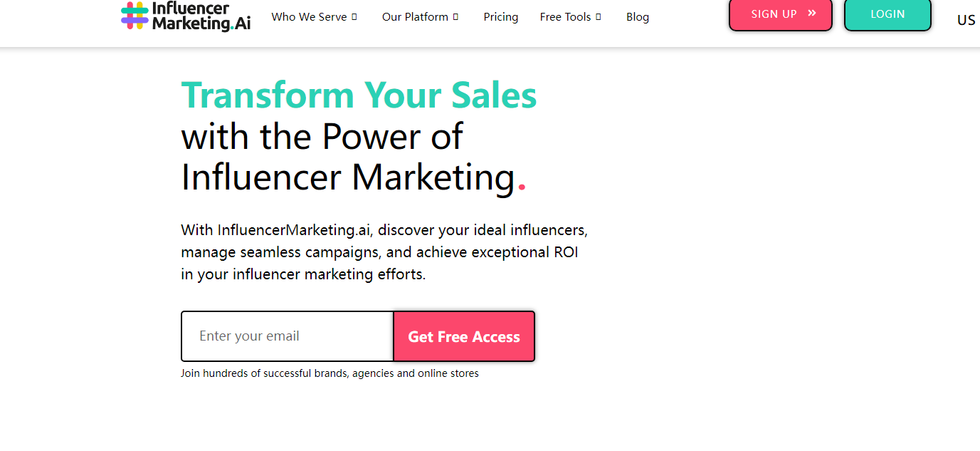980x451 pixels.
Task: Click the pink dot after Influencer Marketing
Action: (522, 187)
